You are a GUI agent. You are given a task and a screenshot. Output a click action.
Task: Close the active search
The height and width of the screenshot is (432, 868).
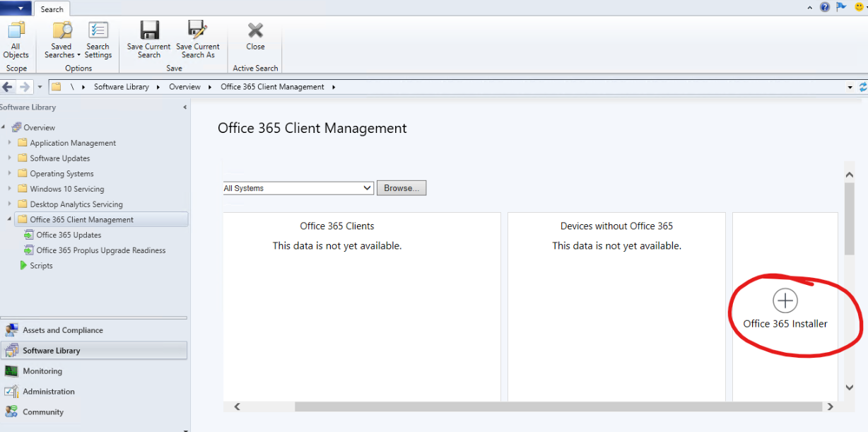255,31
